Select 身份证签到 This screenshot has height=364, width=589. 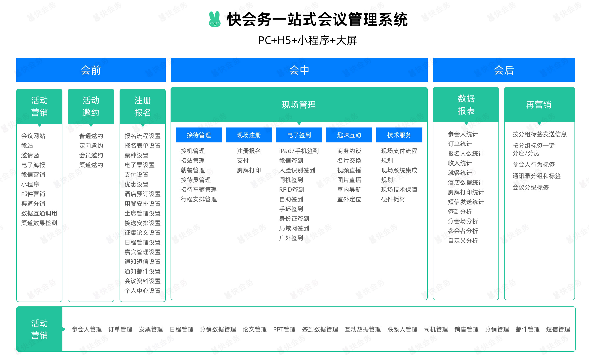[x=294, y=218]
